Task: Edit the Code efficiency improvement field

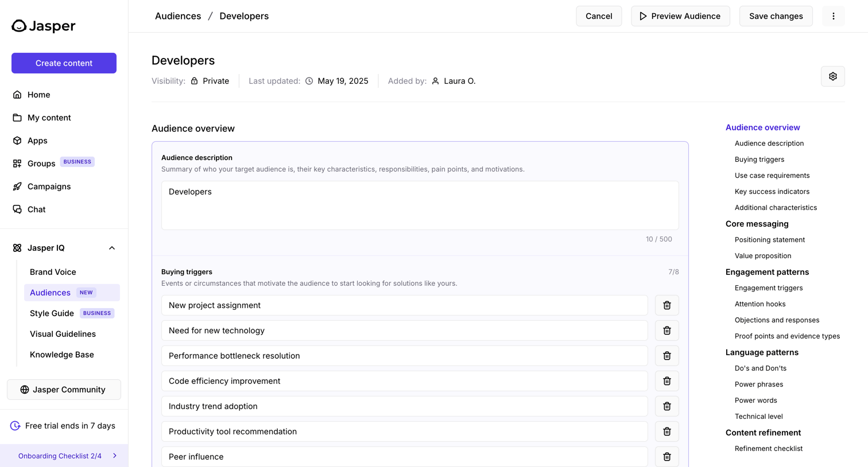Action: click(405, 381)
